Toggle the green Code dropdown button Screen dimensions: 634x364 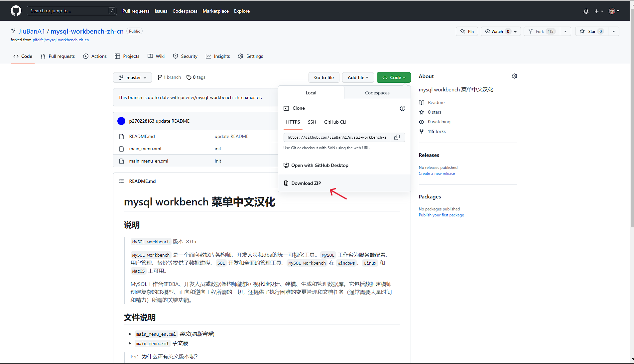394,77
